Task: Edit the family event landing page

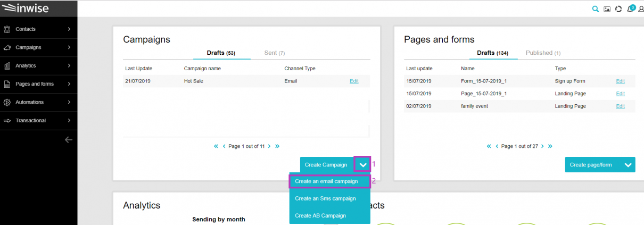Action: pos(620,106)
